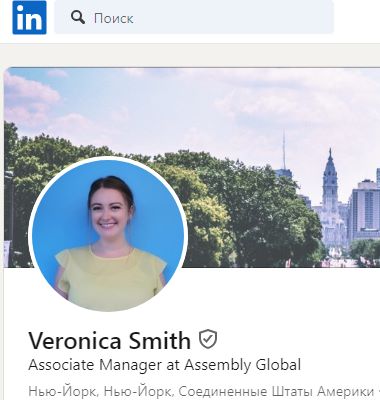Click the yellow blouse in the profile photo
Viewport: 380px width, 400px height.
(110, 278)
